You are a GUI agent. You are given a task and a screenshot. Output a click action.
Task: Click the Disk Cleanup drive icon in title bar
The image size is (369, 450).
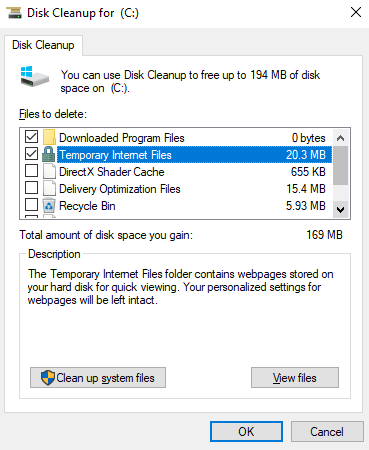pyautogui.click(x=14, y=13)
